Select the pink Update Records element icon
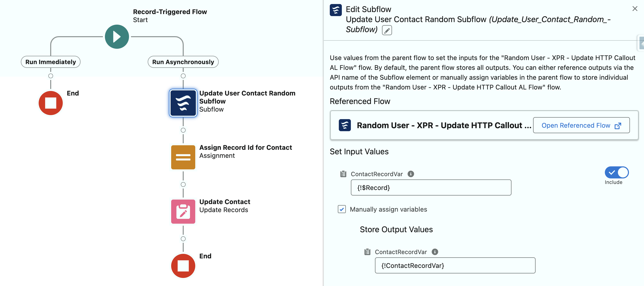644x286 pixels. point(183,212)
